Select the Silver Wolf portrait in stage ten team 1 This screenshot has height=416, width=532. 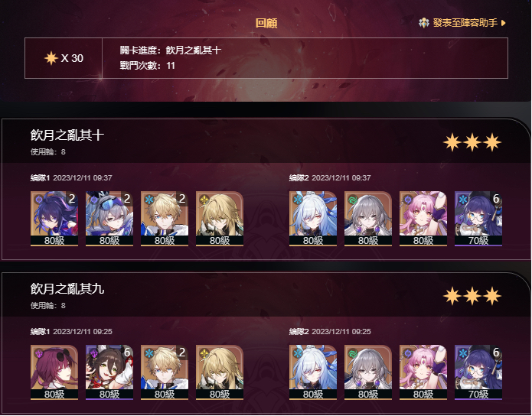point(109,219)
